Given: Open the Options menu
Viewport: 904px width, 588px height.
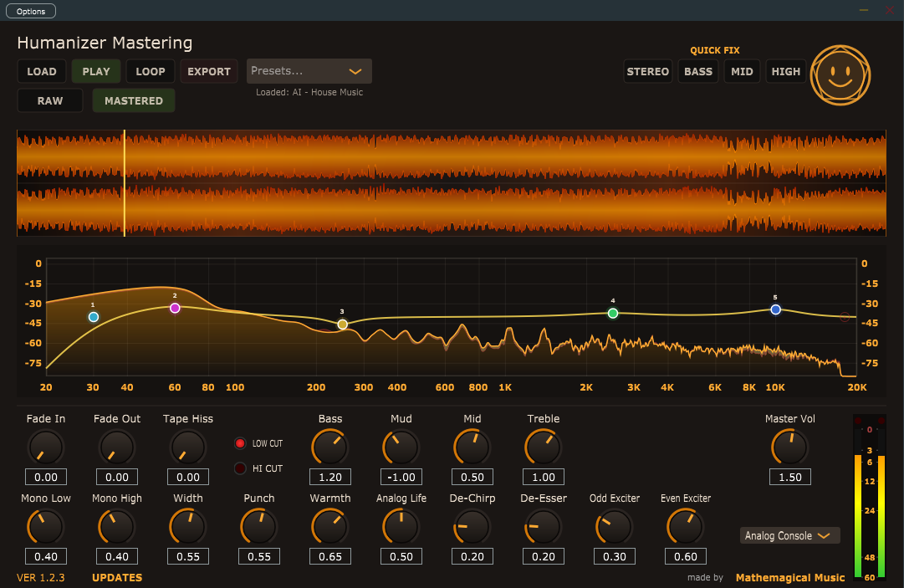Looking at the screenshot, I should 31,11.
